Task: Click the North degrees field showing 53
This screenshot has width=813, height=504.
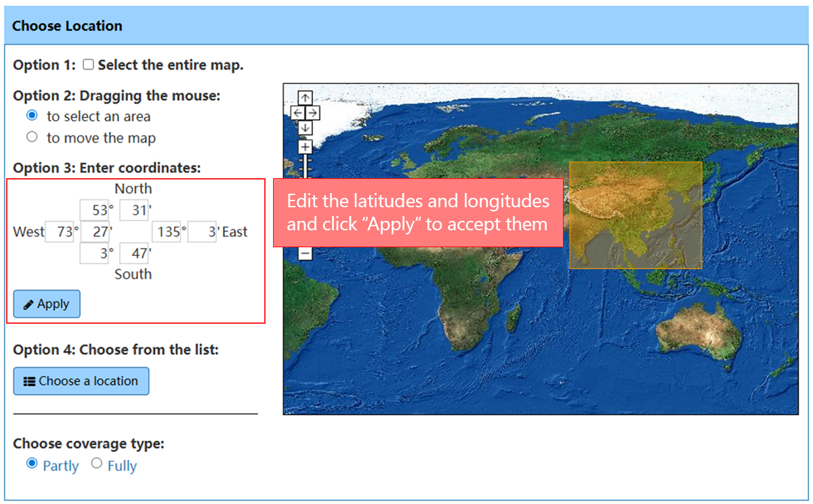Action: pos(94,210)
